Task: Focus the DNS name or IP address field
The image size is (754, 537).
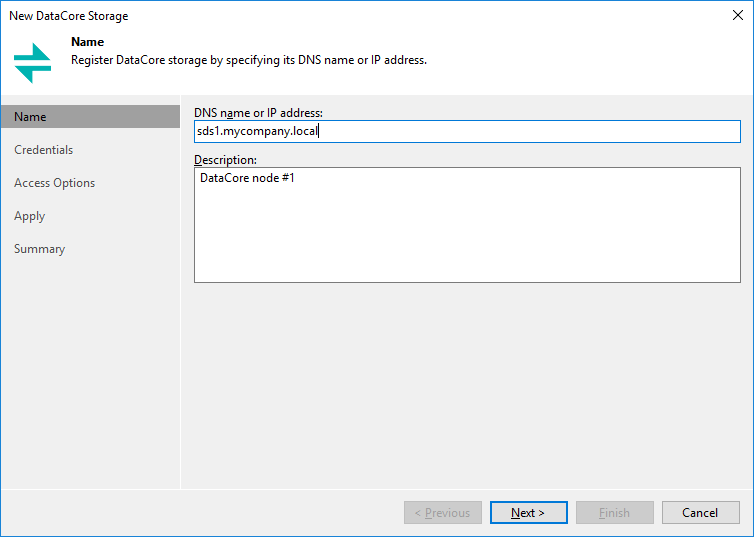Action: click(x=467, y=131)
